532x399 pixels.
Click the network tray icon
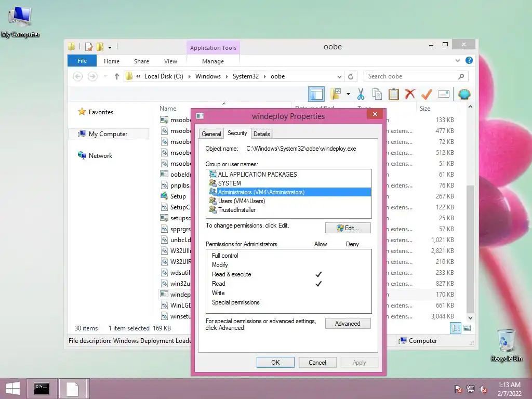pos(471,389)
